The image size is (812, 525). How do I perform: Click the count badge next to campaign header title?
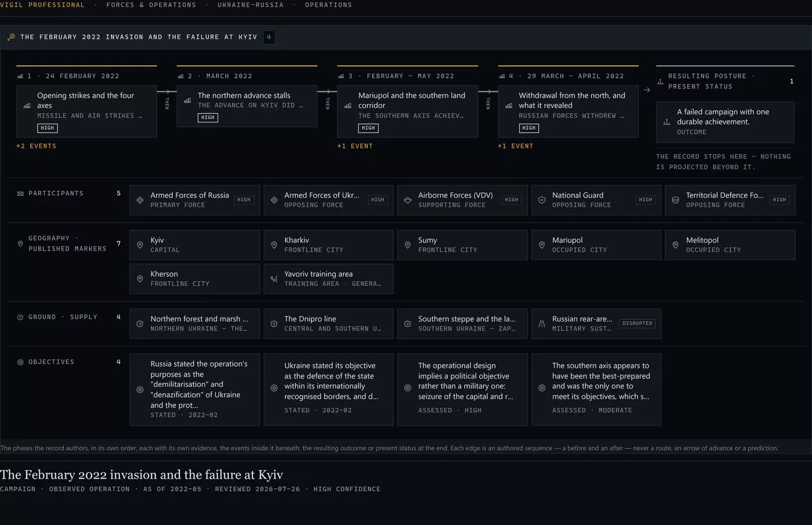(x=269, y=37)
